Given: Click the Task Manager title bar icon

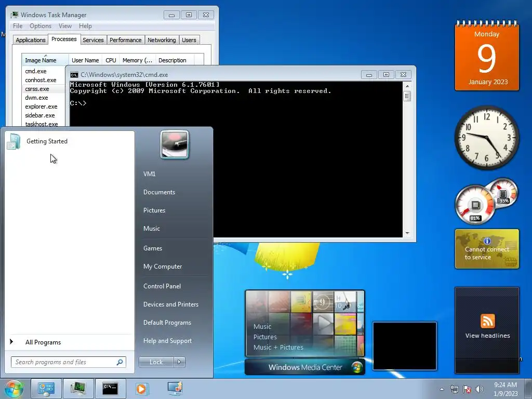Looking at the screenshot, I should [x=14, y=15].
